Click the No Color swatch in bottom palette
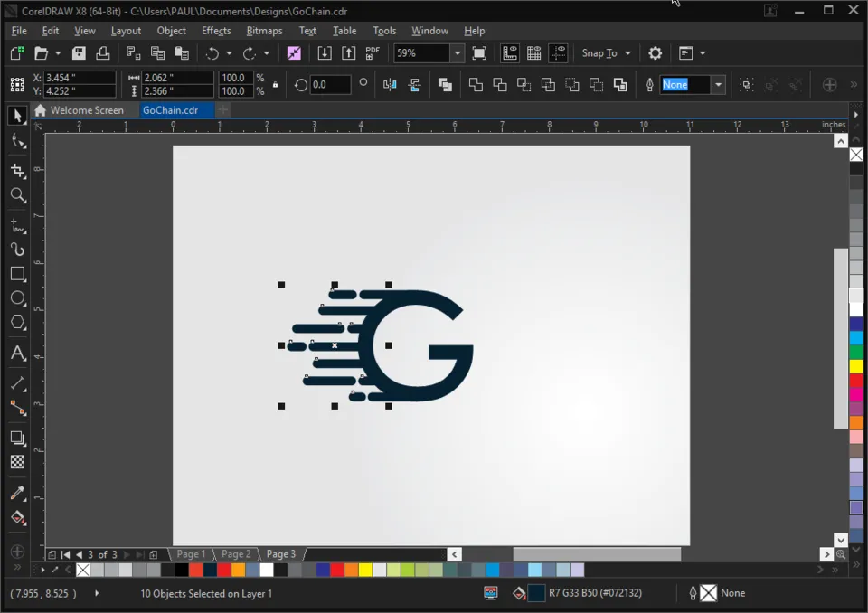This screenshot has width=868, height=613. pos(83,570)
